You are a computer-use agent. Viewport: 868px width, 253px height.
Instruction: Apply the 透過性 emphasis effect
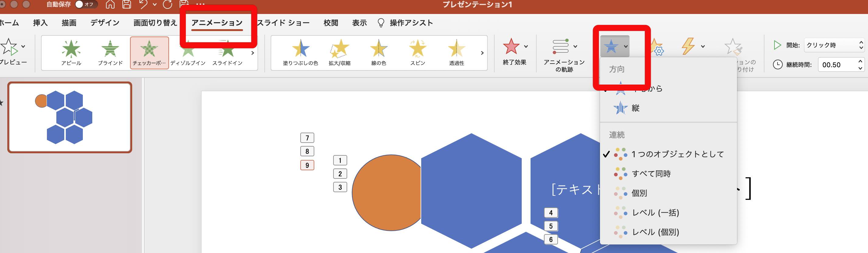point(457,53)
